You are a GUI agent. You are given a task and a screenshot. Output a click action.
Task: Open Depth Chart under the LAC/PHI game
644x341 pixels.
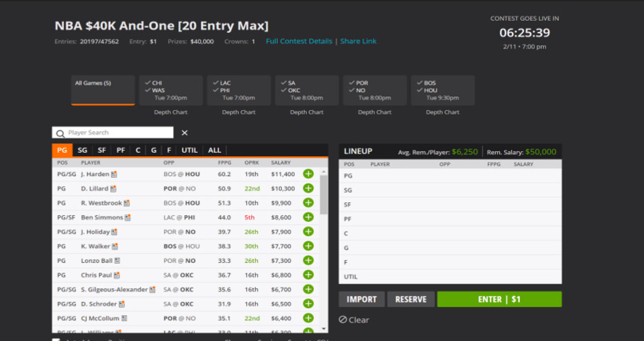(238, 112)
